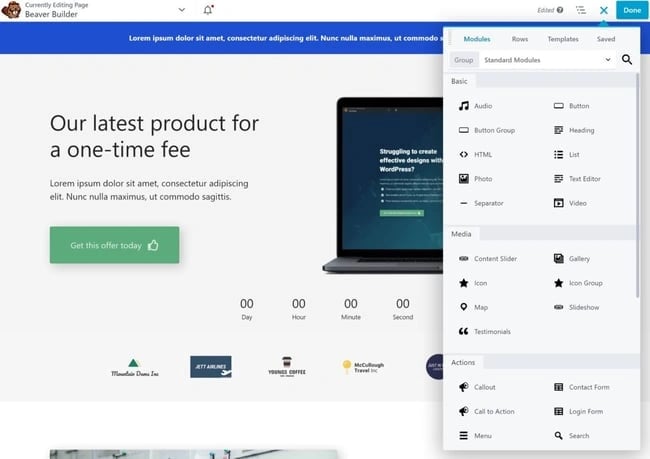Click the Done button

pos(632,10)
